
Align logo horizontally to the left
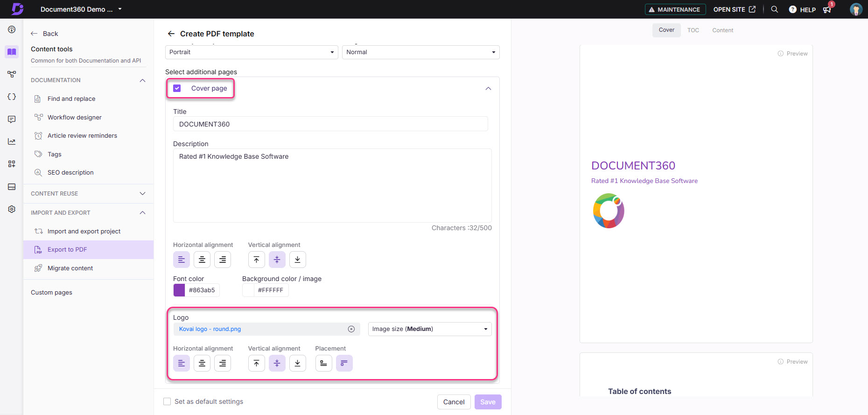click(x=182, y=363)
